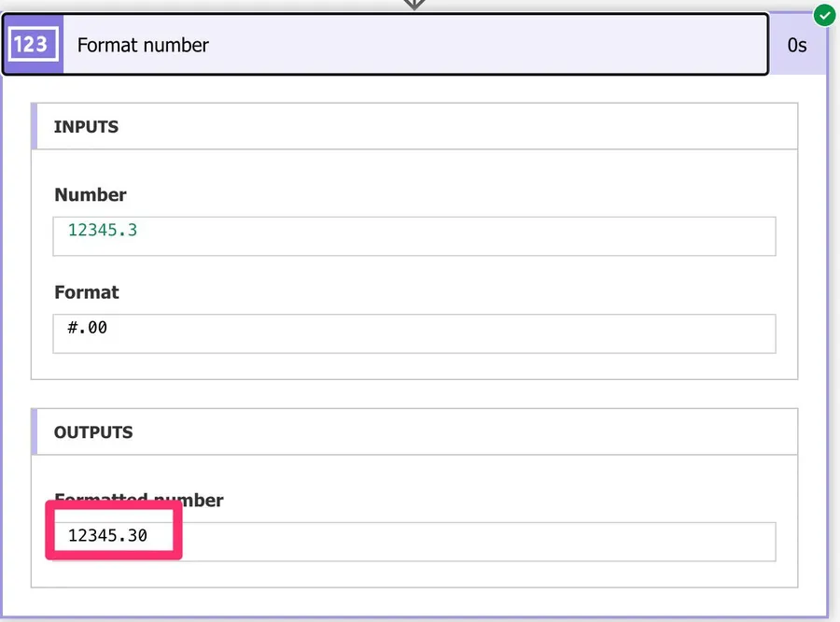Click the purple 123 Format number icon
Image resolution: width=840 pixels, height=622 pixels.
(x=33, y=44)
